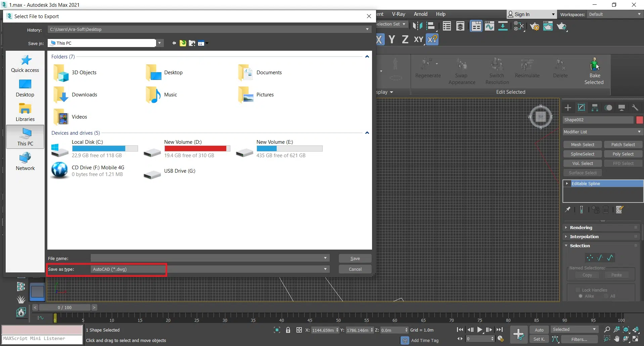Select the Vertex sub-object level icon
The height and width of the screenshot is (346, 644).
point(590,258)
